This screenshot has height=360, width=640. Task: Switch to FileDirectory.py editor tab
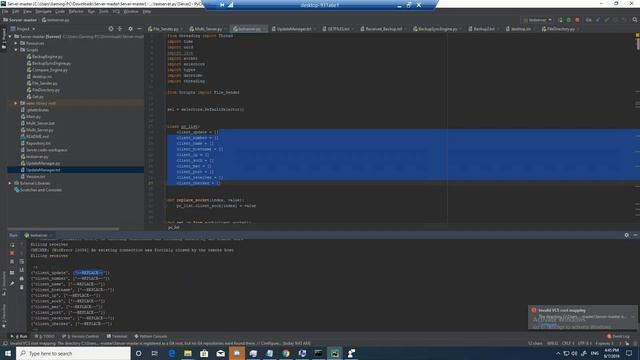(x=559, y=29)
